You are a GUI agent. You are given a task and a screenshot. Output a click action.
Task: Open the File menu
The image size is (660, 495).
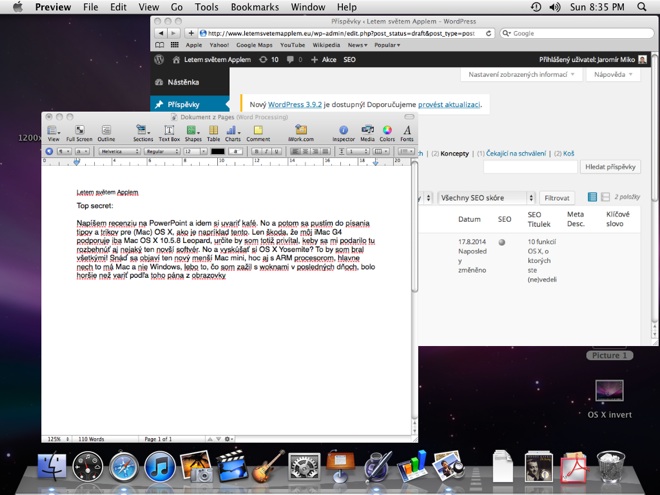coord(90,7)
